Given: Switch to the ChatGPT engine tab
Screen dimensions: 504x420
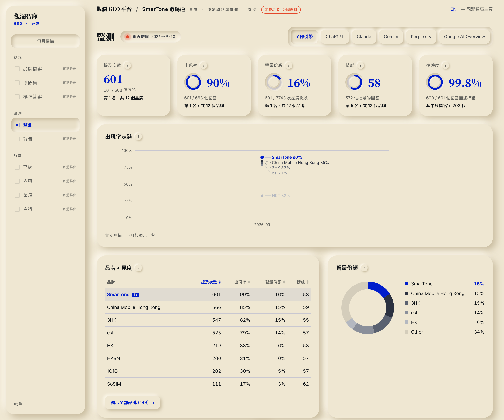Looking at the screenshot, I should (335, 37).
